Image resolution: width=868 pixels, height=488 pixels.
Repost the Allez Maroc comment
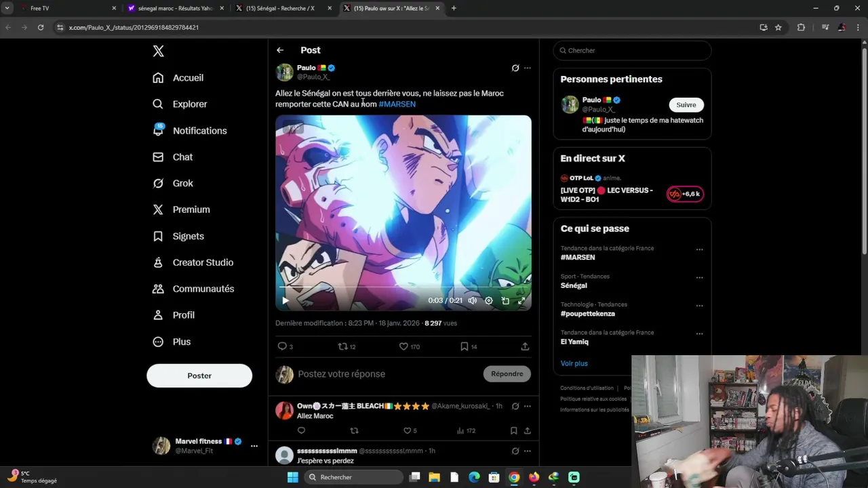[354, 430]
